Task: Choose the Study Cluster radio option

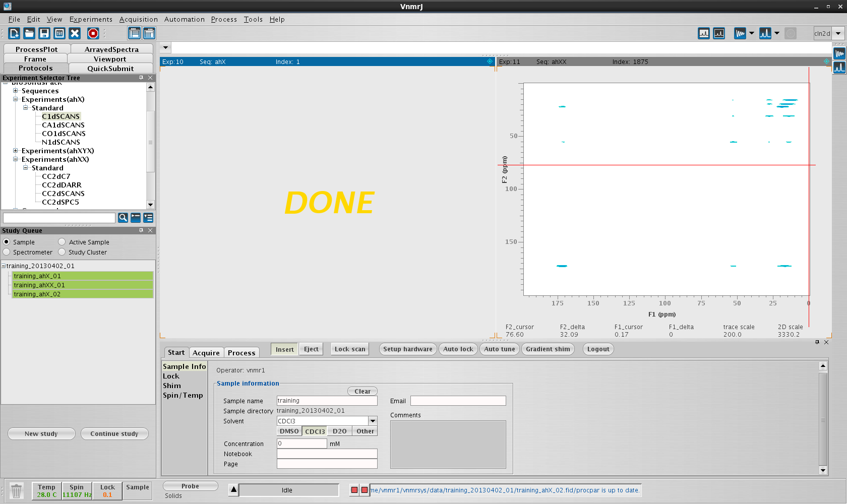Action: pyautogui.click(x=62, y=252)
